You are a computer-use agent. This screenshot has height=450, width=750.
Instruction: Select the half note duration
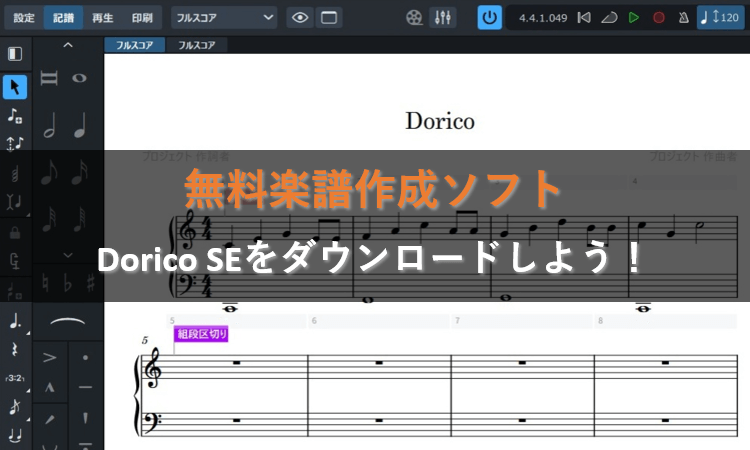[x=49, y=125]
